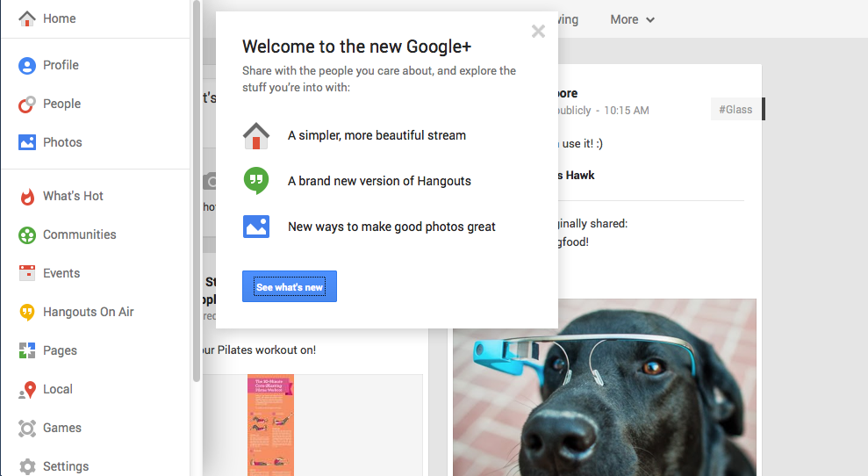Open Games via its pinwheel icon
Viewport: 868px width, 476px height.
(27, 428)
